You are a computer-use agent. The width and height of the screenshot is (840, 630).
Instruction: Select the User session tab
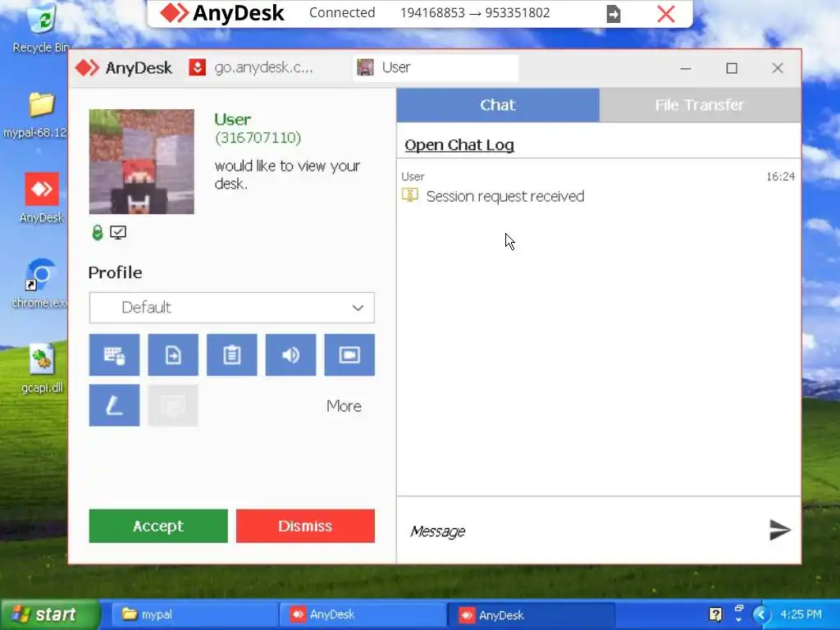[435, 67]
